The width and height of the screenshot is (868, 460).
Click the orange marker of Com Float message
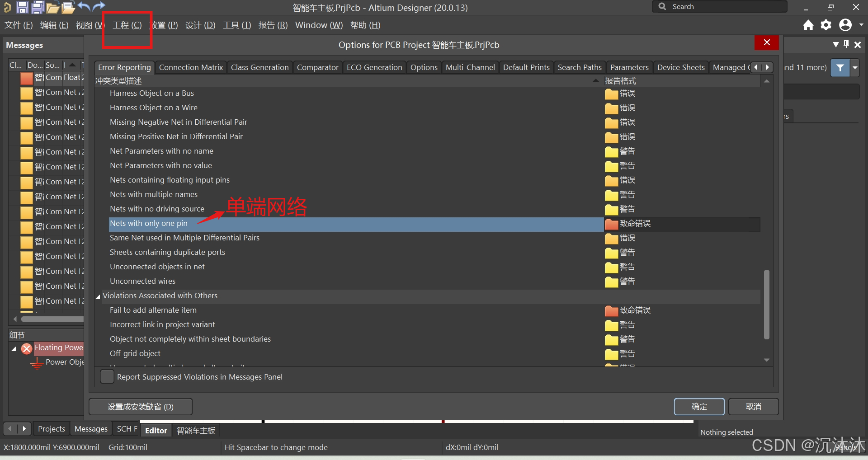[27, 78]
